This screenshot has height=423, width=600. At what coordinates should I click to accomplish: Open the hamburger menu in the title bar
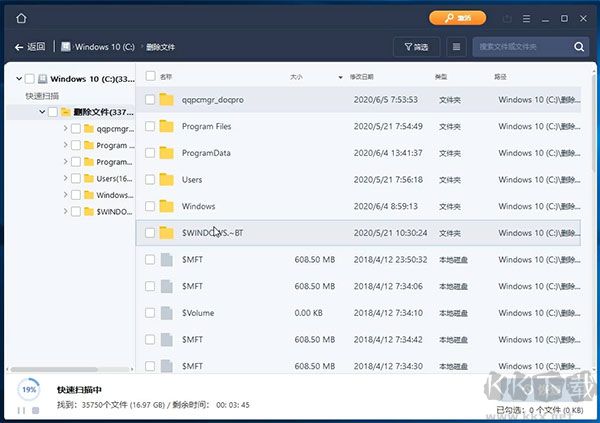(529, 18)
